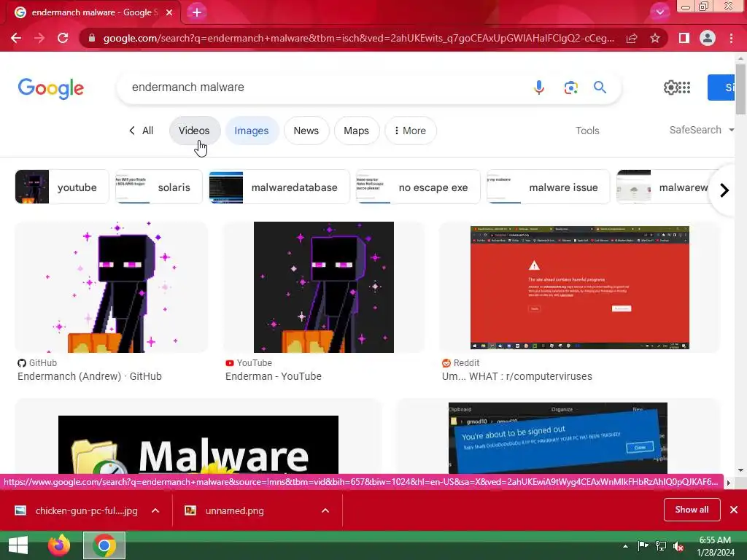Expand the More search options
The width and height of the screenshot is (747, 560).
pyautogui.click(x=410, y=131)
